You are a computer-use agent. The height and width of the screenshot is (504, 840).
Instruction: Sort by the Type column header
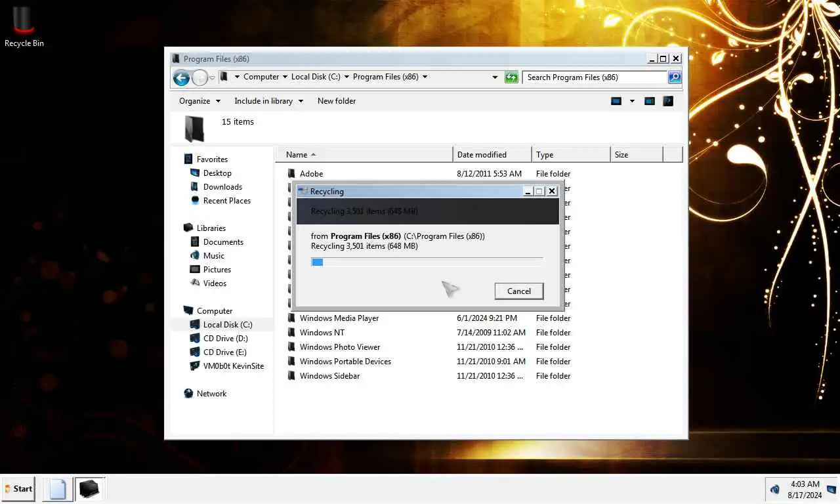tap(571, 155)
